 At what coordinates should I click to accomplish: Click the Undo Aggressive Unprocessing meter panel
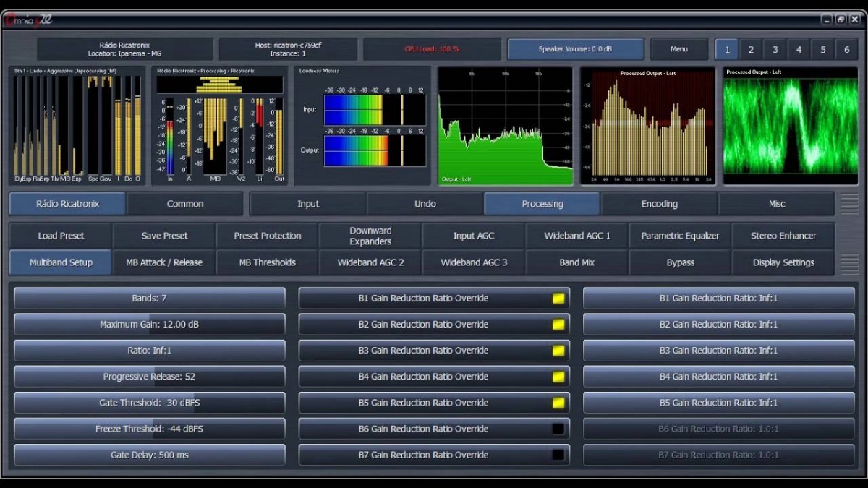pos(77,126)
